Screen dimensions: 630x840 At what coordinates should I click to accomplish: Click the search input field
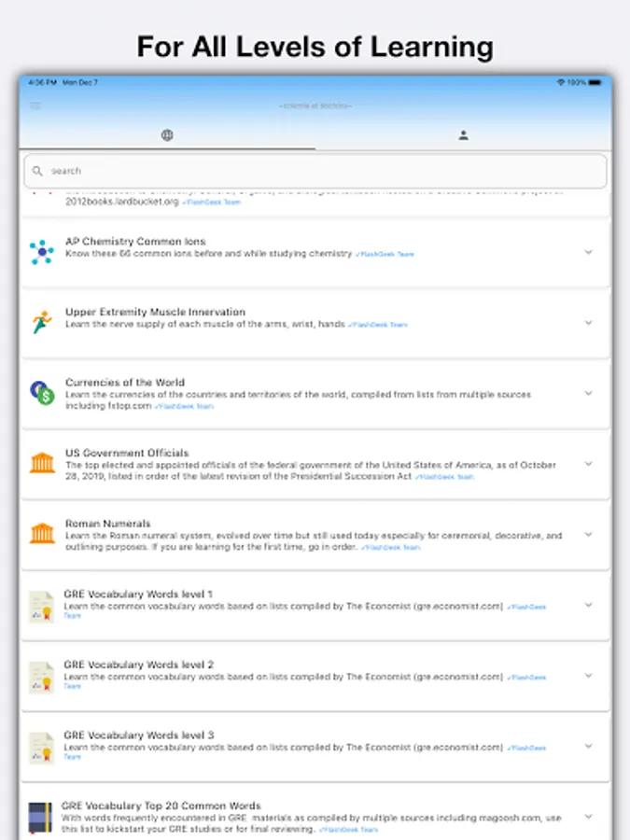click(x=315, y=171)
